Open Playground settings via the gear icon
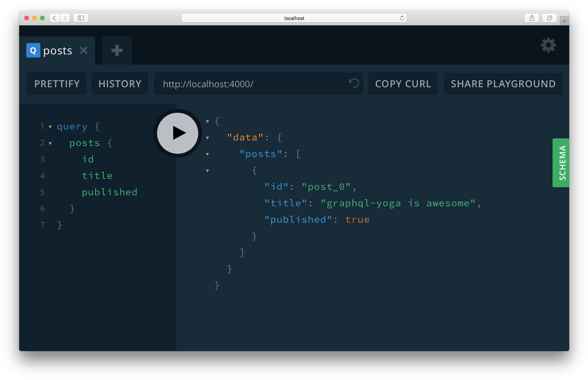 [548, 45]
